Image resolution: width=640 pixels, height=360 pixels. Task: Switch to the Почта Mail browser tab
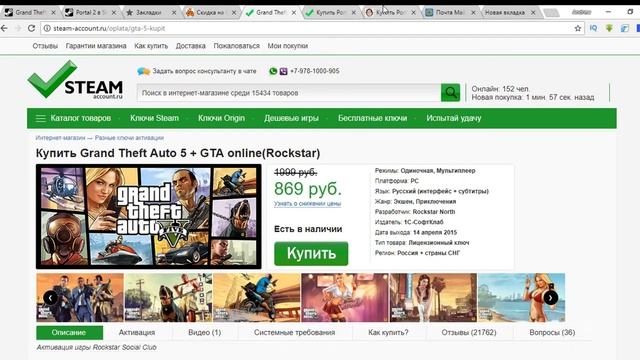click(x=450, y=13)
